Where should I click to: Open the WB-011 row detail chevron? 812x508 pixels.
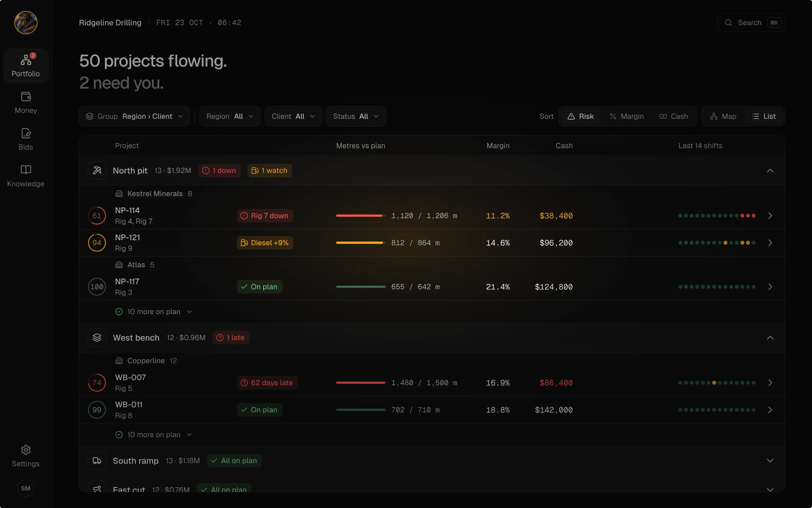[x=770, y=410]
